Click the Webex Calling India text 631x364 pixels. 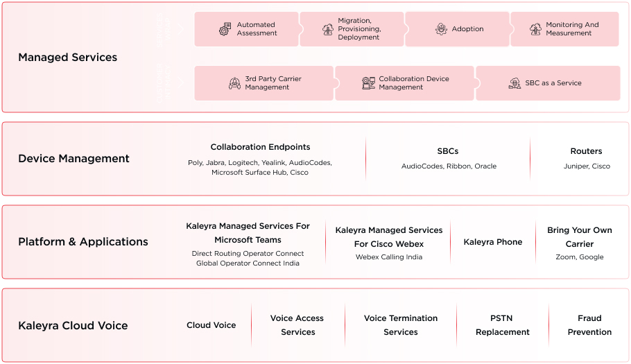[389, 257]
